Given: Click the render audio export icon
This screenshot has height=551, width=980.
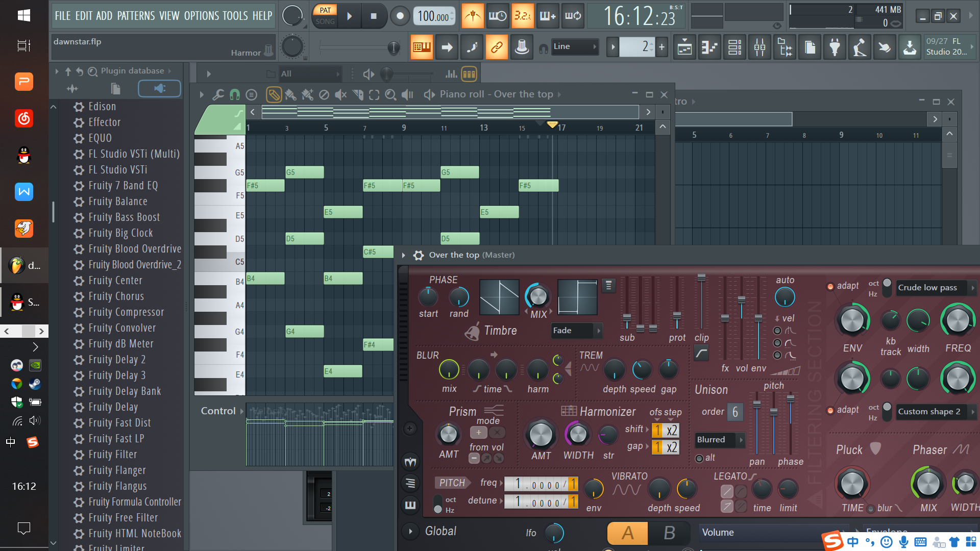Looking at the screenshot, I should [910, 47].
